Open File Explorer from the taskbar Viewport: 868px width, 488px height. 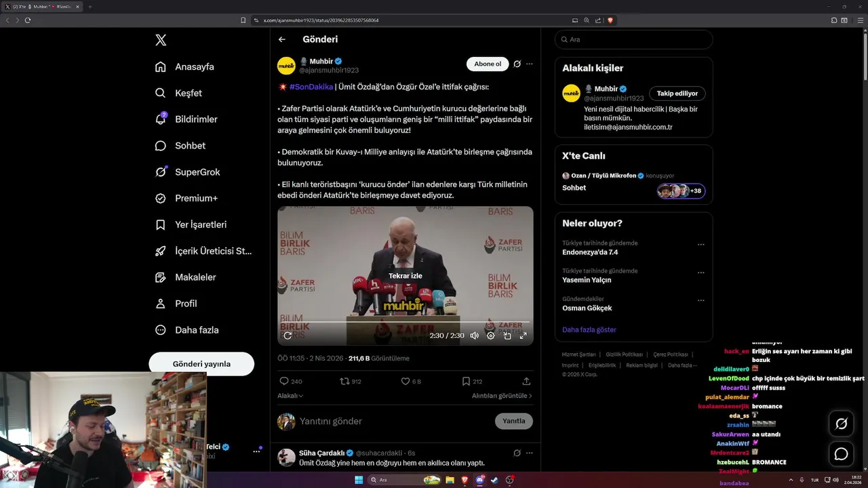(450, 480)
